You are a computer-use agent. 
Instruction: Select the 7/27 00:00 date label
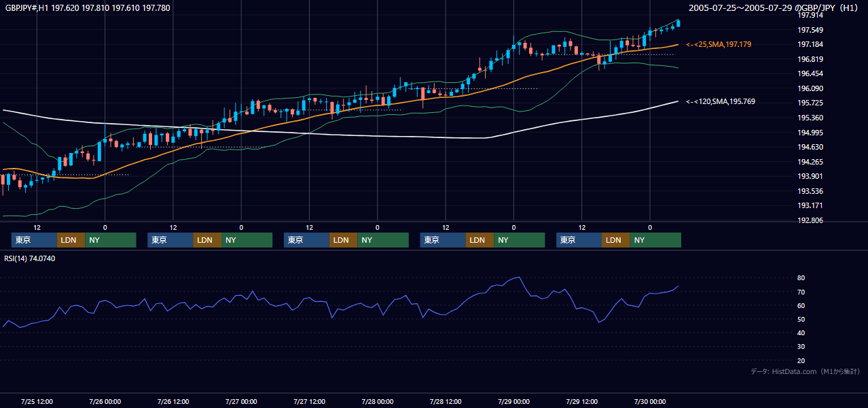click(x=241, y=401)
